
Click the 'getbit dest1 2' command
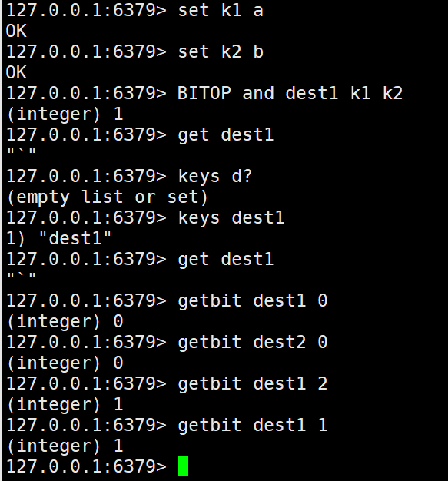253,383
